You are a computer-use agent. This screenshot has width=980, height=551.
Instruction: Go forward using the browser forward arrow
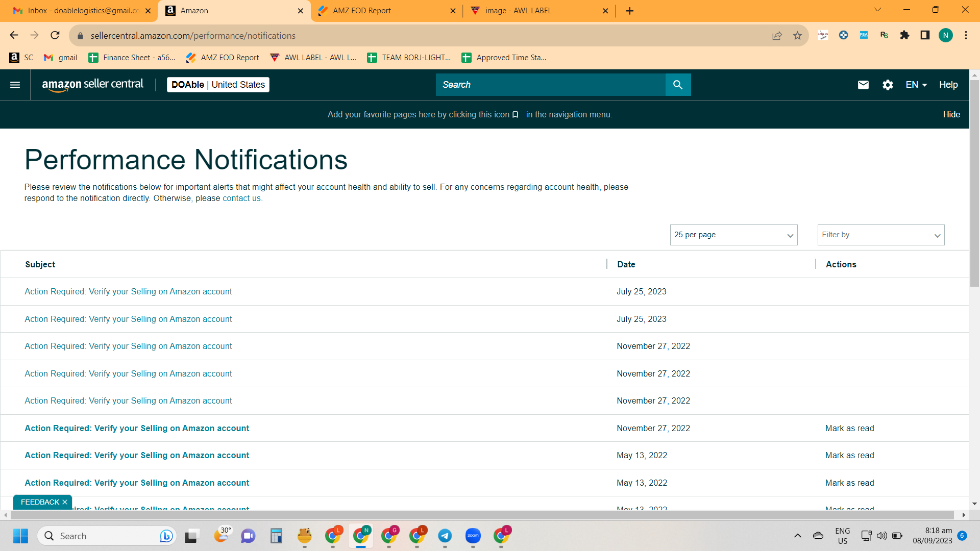(35, 35)
